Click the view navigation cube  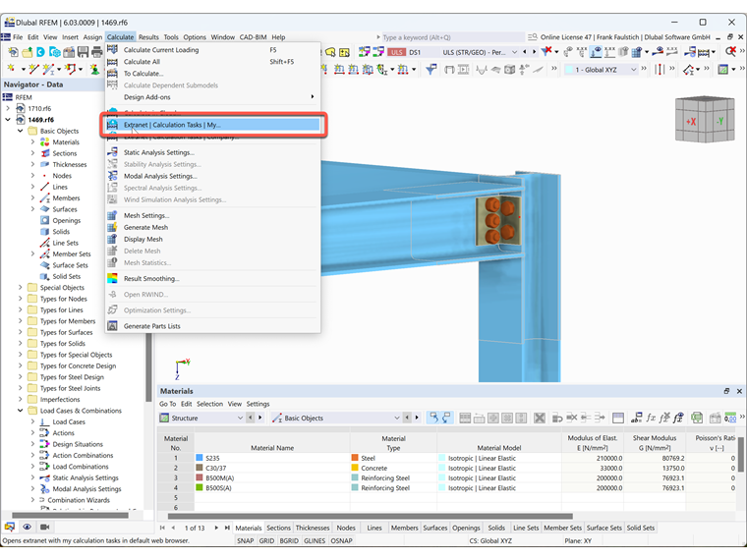click(x=704, y=120)
